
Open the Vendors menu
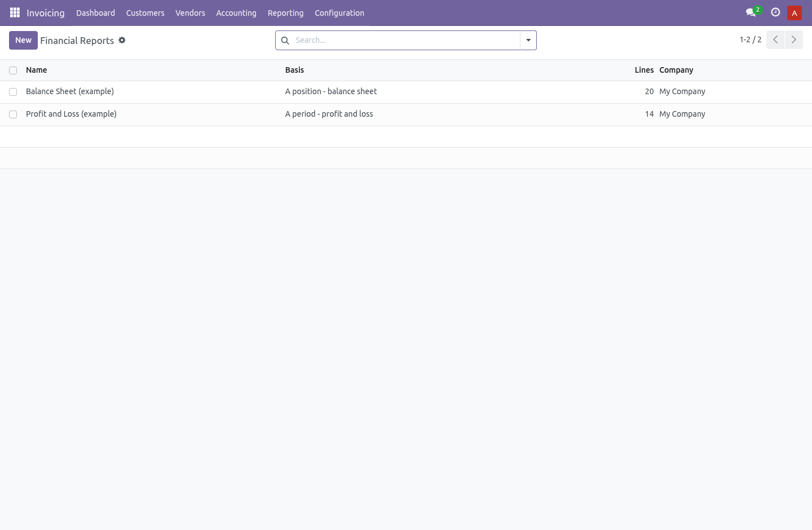(x=190, y=12)
